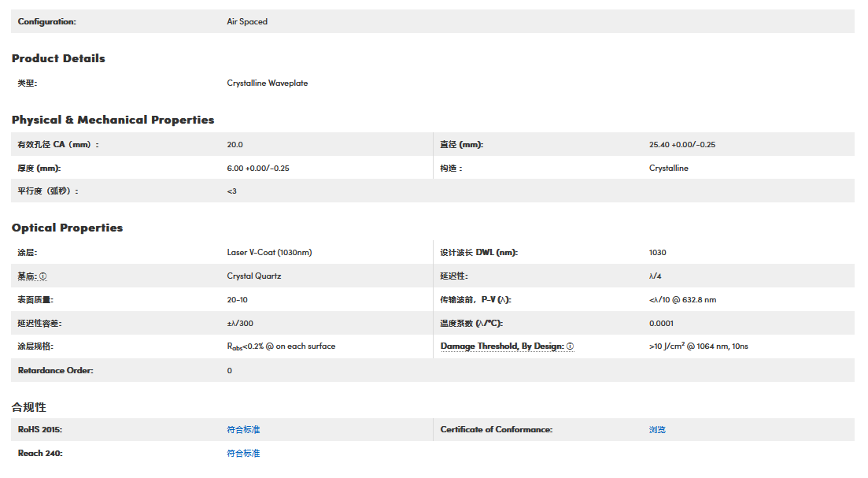Click the ±λ/300 retardance tolerance value

click(x=240, y=324)
